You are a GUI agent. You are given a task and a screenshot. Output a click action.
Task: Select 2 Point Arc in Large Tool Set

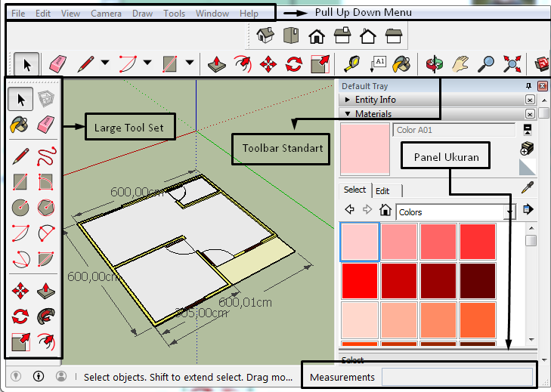tap(20, 233)
